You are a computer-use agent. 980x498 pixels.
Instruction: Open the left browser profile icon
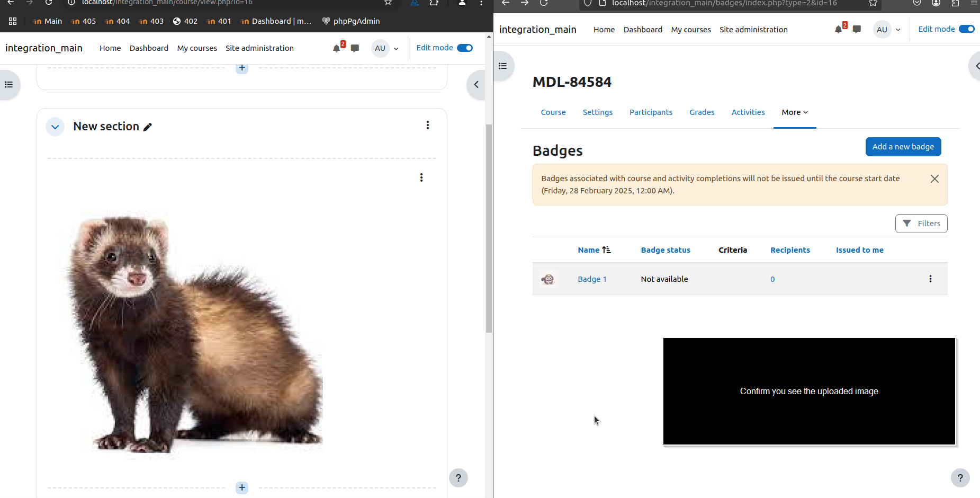click(462, 3)
